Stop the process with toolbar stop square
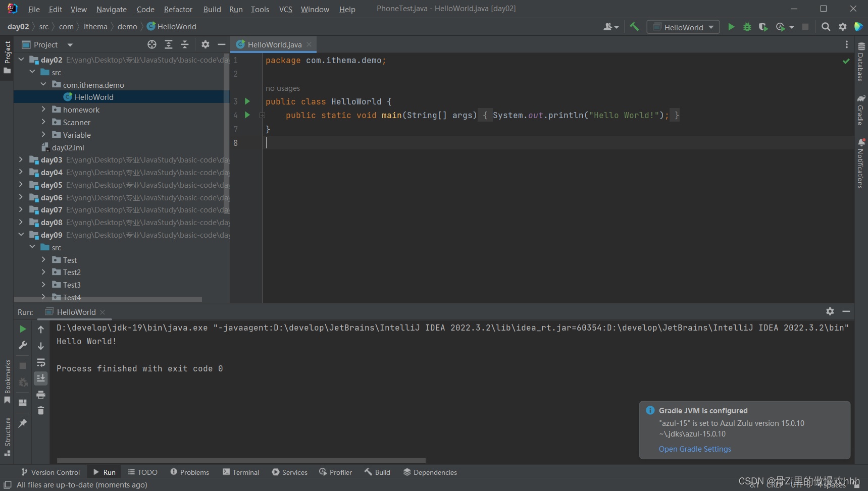 pyautogui.click(x=805, y=27)
